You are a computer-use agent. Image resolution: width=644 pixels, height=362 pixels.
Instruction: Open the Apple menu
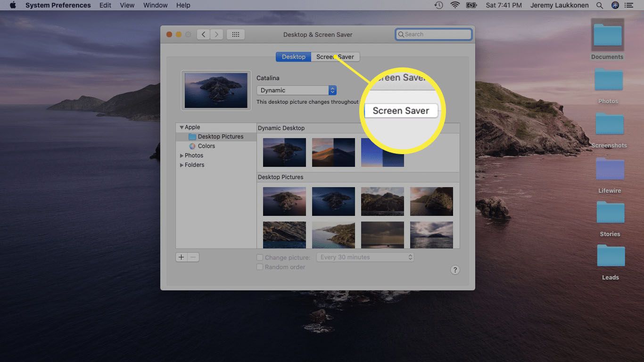[13, 5]
